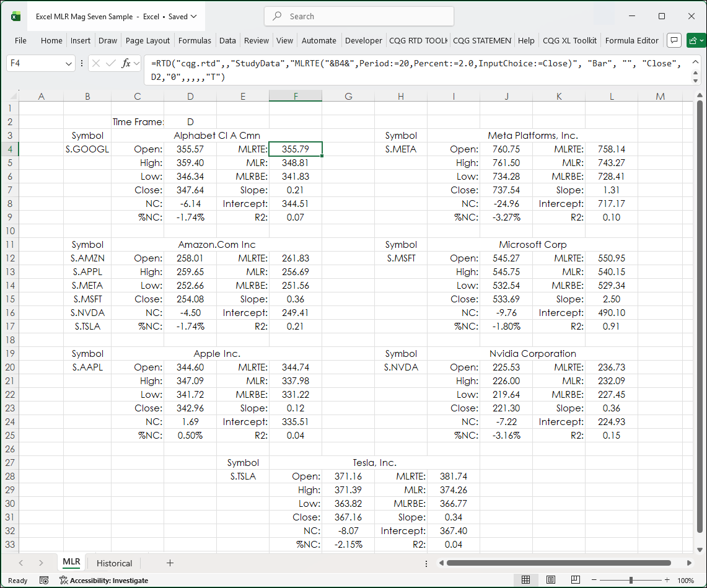This screenshot has width=707, height=588.
Task: Click the horizontal scrollbar thumb
Action: [x=559, y=563]
